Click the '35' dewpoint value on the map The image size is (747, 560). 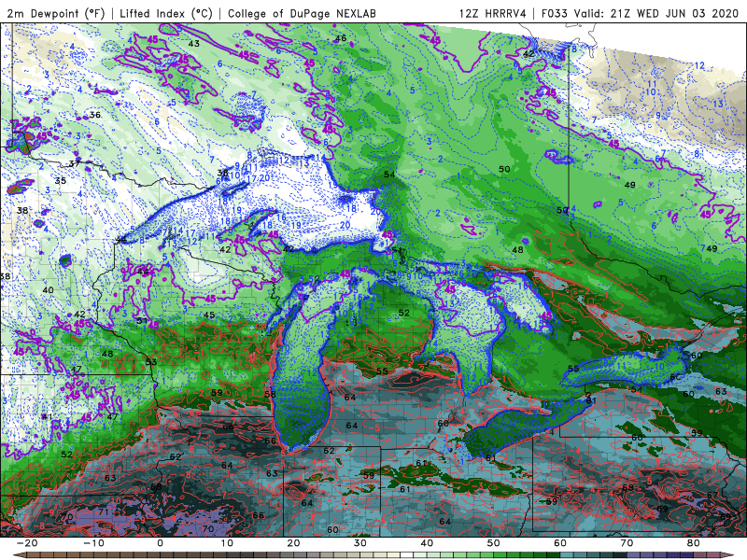[60, 181]
